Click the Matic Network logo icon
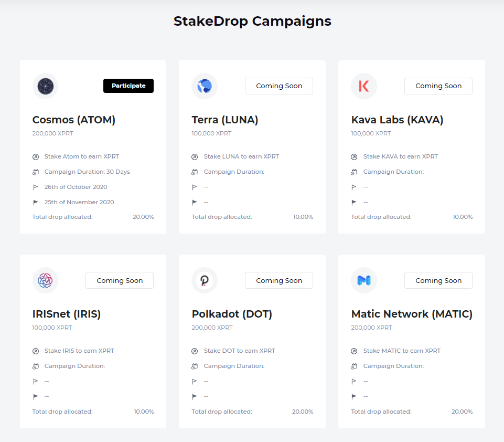504x442 pixels. [x=364, y=280]
